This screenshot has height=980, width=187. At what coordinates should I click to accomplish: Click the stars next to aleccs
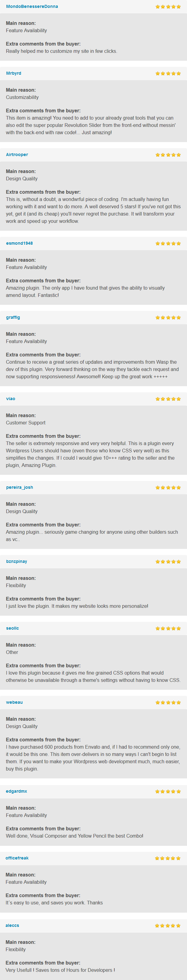point(168,926)
